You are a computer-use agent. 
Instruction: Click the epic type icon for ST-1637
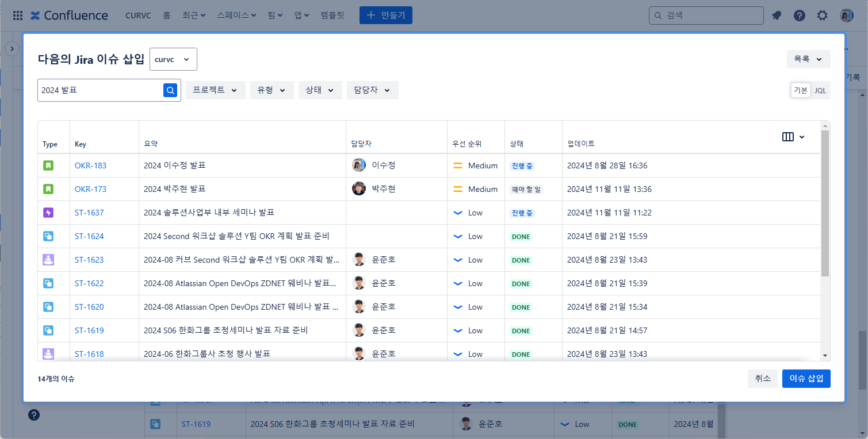48,213
